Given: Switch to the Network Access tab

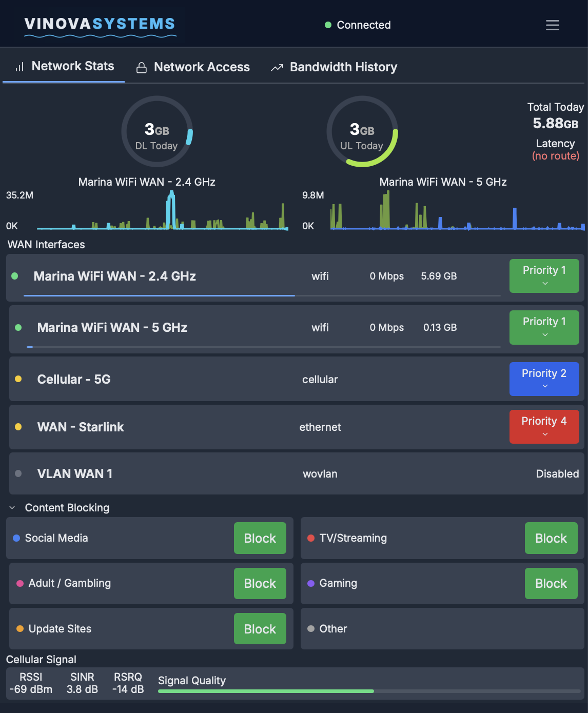Looking at the screenshot, I should click(x=202, y=67).
